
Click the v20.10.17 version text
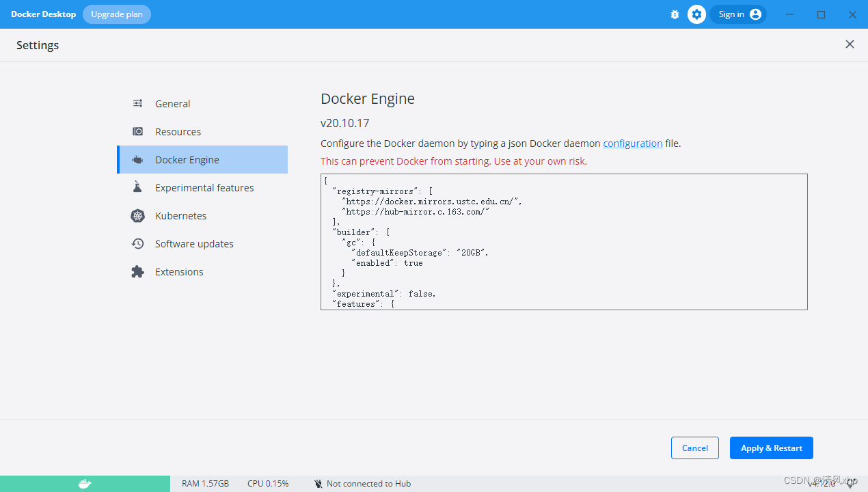click(344, 124)
